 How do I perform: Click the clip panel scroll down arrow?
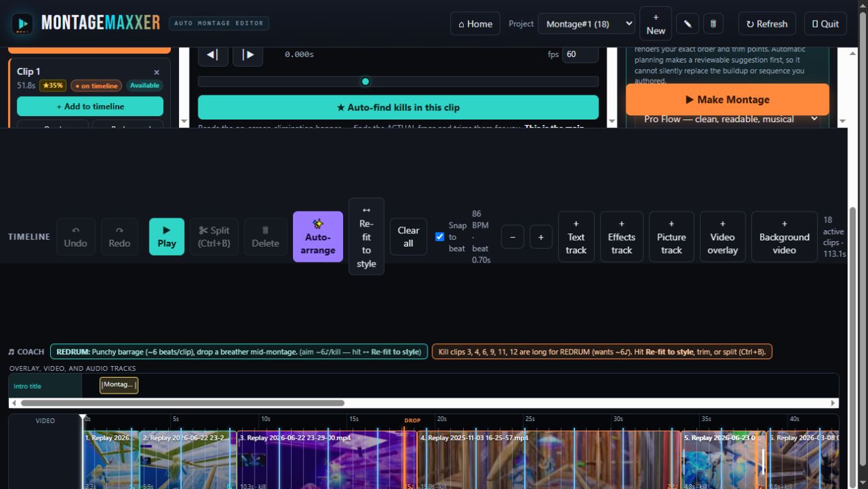(183, 122)
